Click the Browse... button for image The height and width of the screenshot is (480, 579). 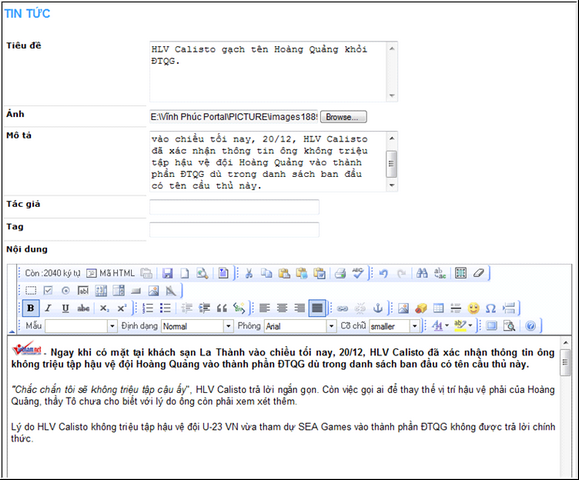(x=343, y=117)
